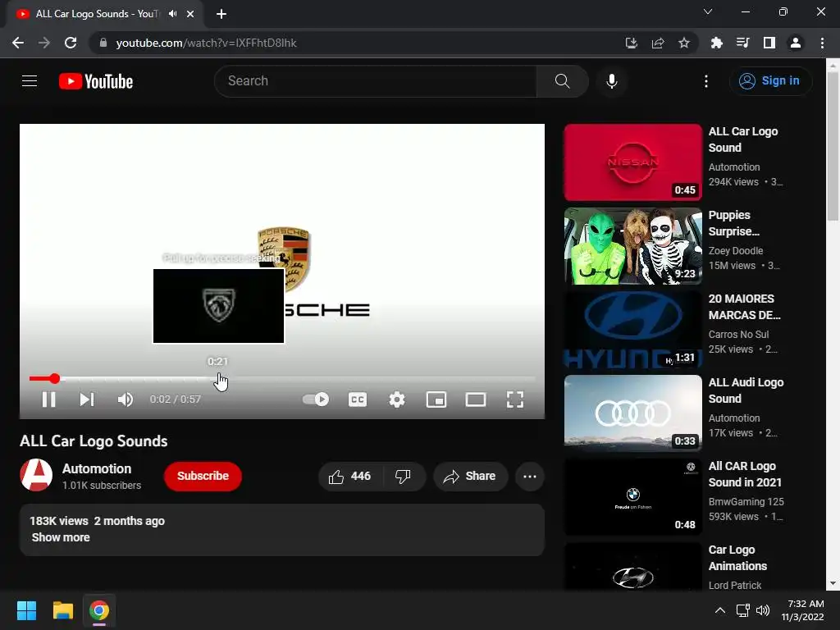
Task: Toggle closed captions (CC)
Action: (x=358, y=399)
